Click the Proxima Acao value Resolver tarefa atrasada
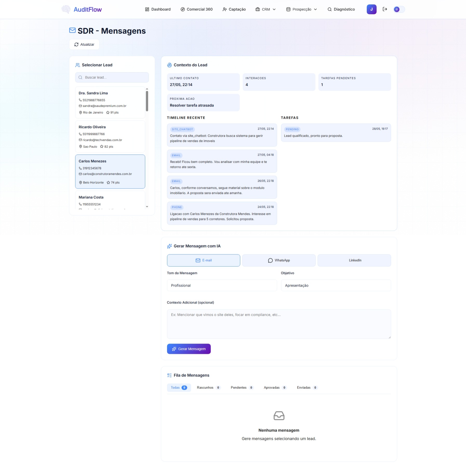 click(192, 105)
